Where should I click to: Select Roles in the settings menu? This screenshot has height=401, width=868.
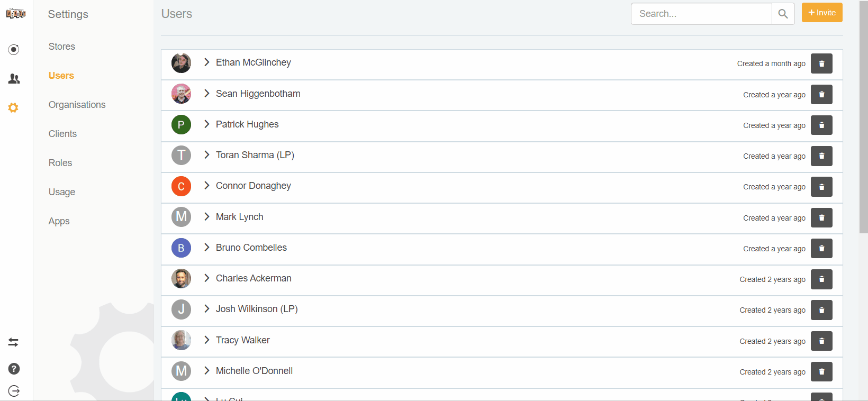[x=60, y=163]
